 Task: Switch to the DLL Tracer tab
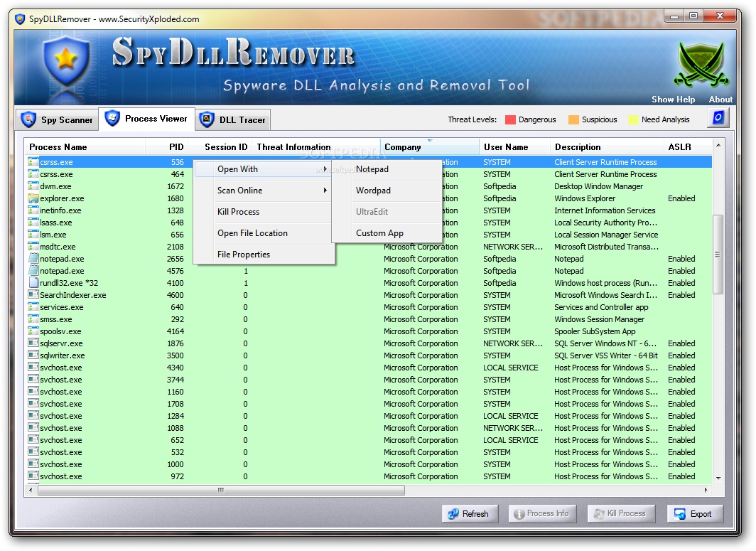click(233, 119)
